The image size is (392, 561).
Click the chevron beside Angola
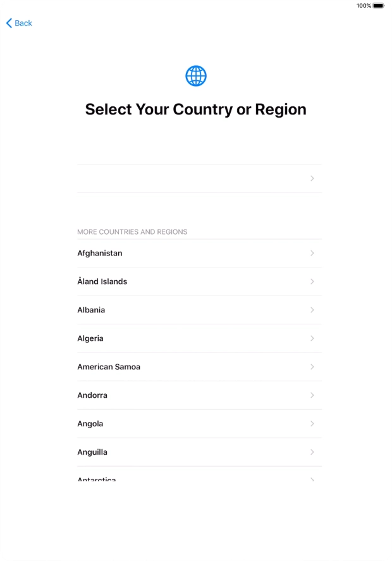click(x=312, y=424)
